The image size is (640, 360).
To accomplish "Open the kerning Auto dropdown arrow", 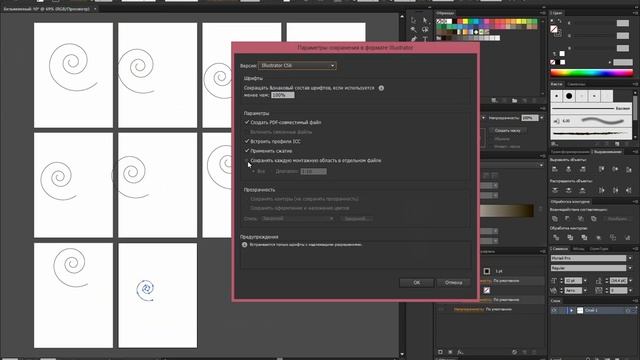I will pyautogui.click(x=585, y=290).
